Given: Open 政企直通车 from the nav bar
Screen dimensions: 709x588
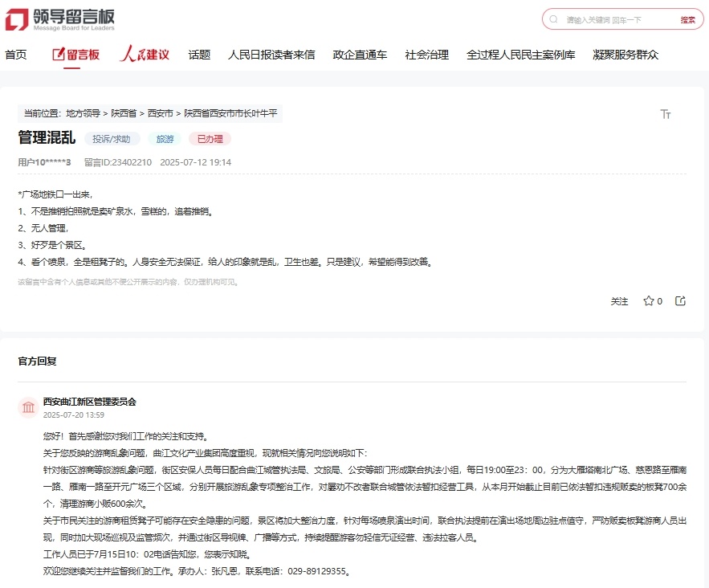Looking at the screenshot, I should click(x=360, y=55).
